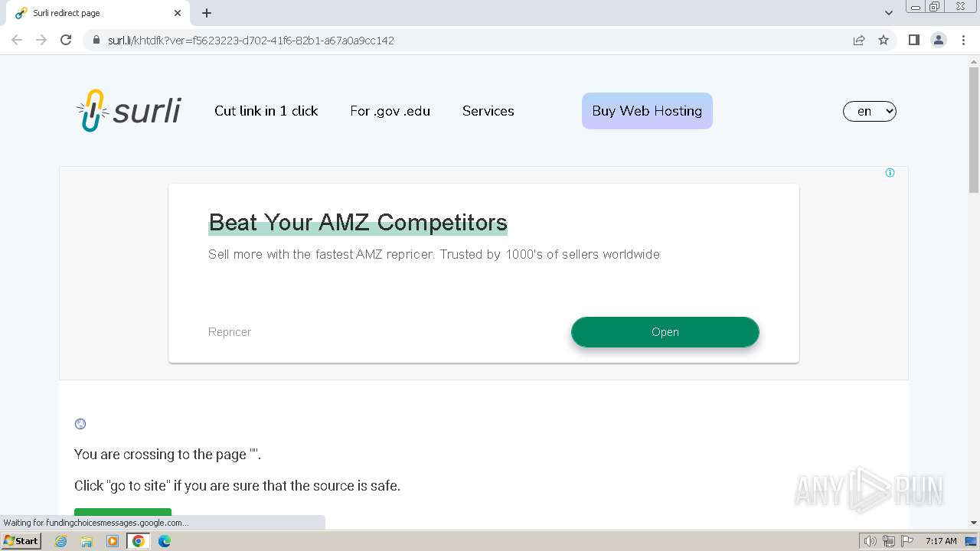Share this page icon in address bar
The width and height of the screenshot is (980, 551).
859,40
